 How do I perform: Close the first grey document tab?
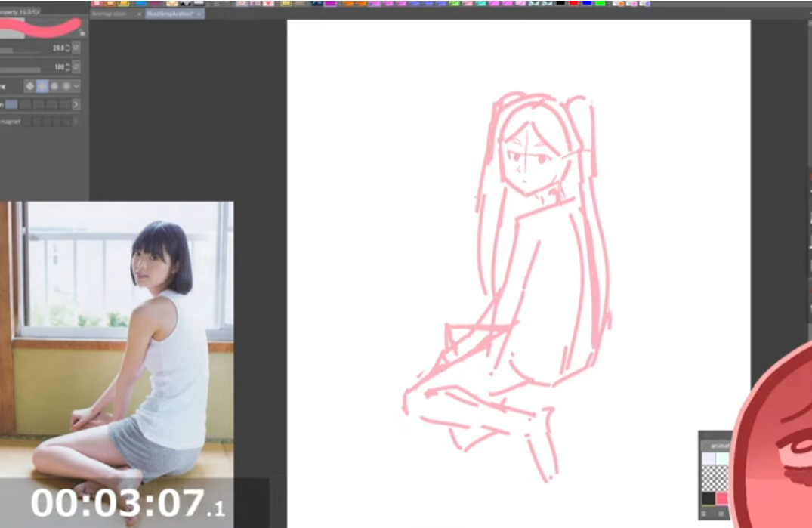[x=139, y=14]
